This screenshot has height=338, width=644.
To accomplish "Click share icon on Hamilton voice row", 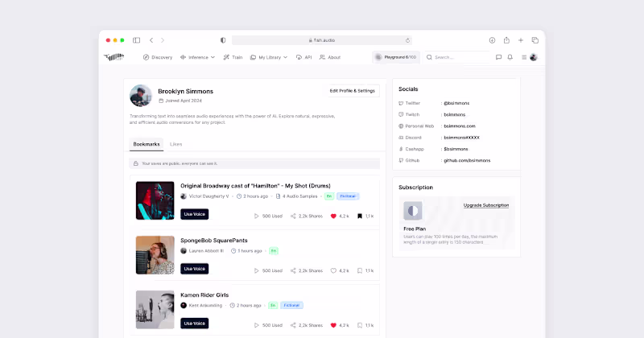I will coord(293,216).
